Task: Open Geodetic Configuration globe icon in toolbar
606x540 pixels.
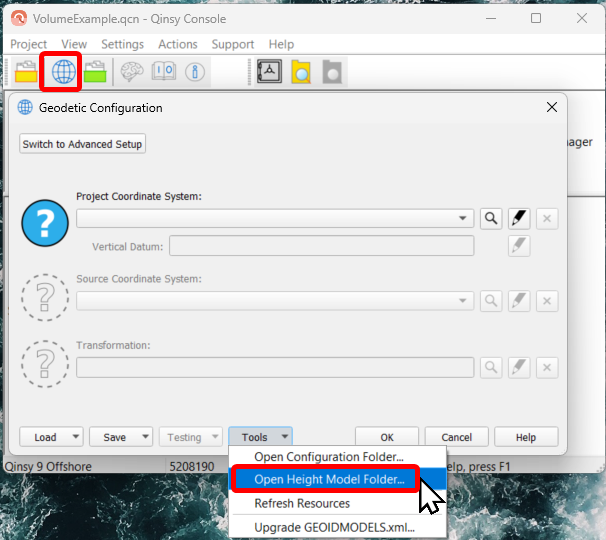Action: 64,72
